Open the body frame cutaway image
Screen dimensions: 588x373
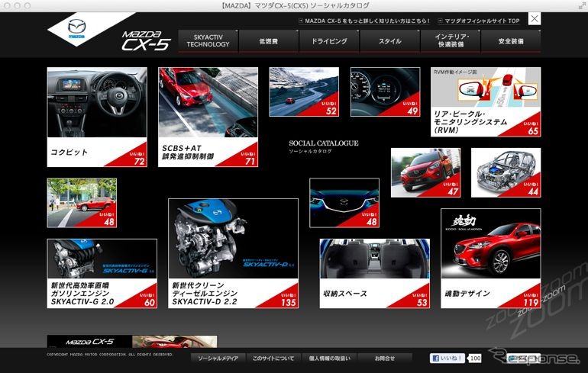pyautogui.click(x=506, y=172)
